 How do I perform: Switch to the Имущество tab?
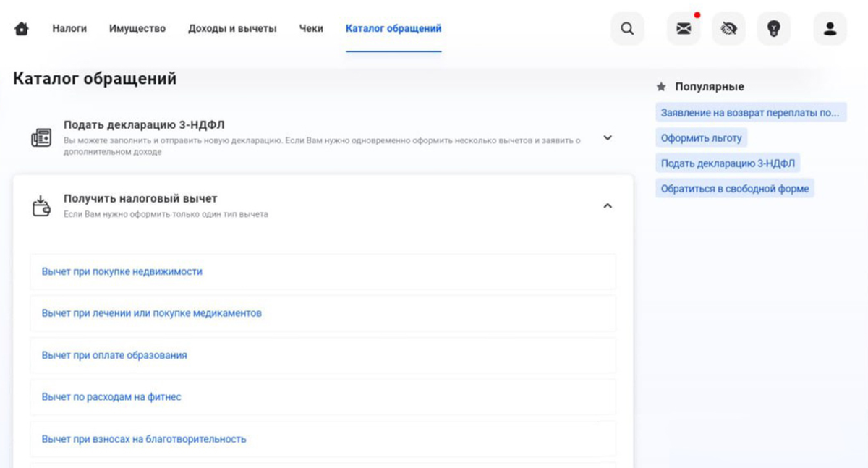pos(137,29)
